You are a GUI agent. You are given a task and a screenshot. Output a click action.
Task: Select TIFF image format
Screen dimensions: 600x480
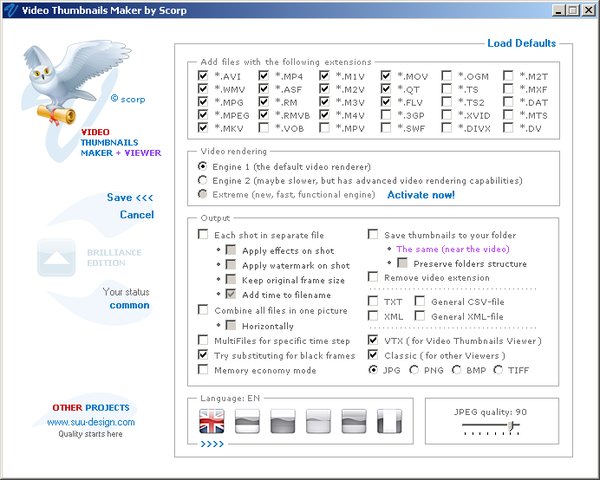click(498, 370)
